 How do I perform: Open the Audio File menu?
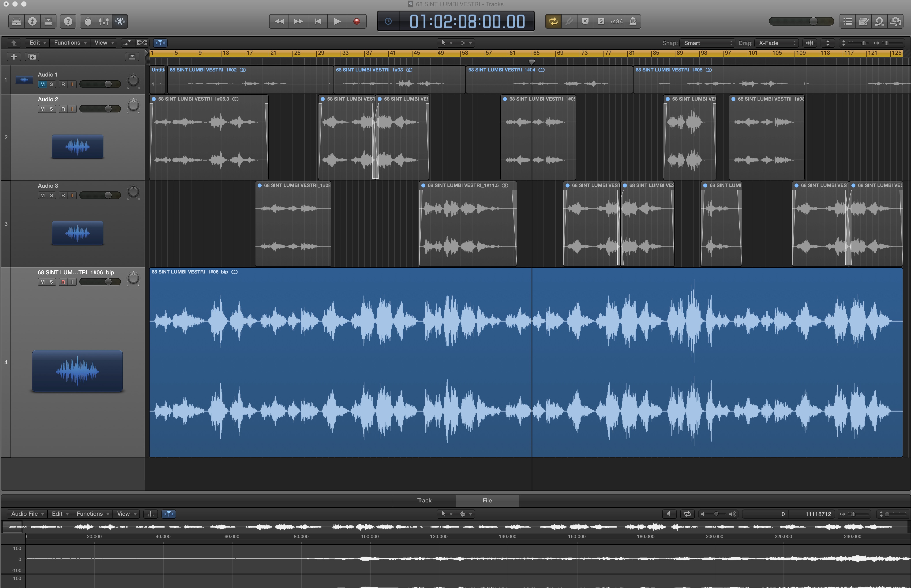point(27,514)
